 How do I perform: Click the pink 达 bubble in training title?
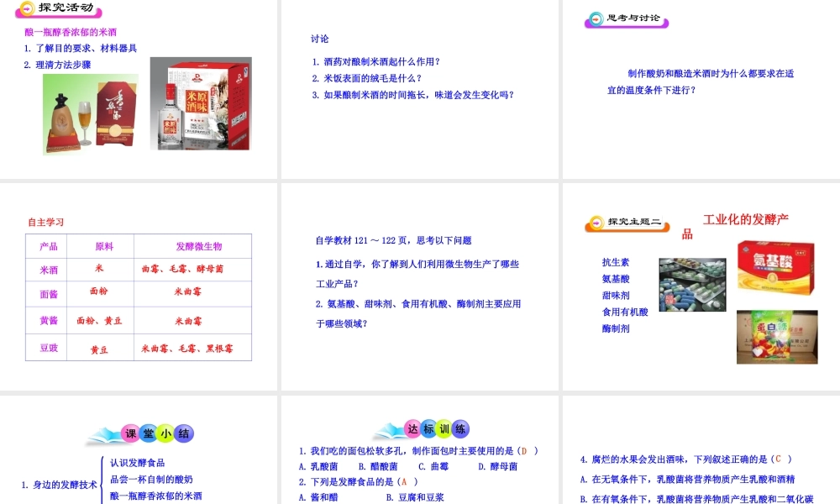pos(412,428)
